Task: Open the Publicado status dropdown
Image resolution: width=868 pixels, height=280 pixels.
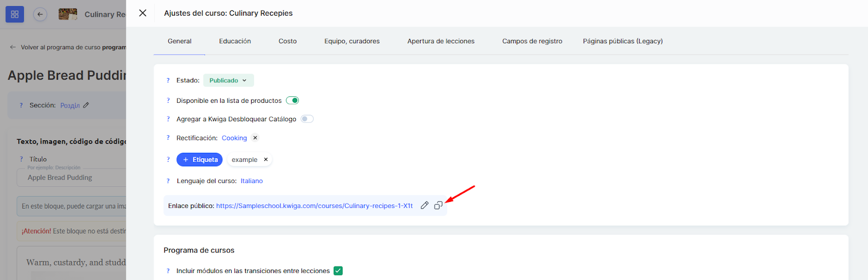Action: click(228, 81)
